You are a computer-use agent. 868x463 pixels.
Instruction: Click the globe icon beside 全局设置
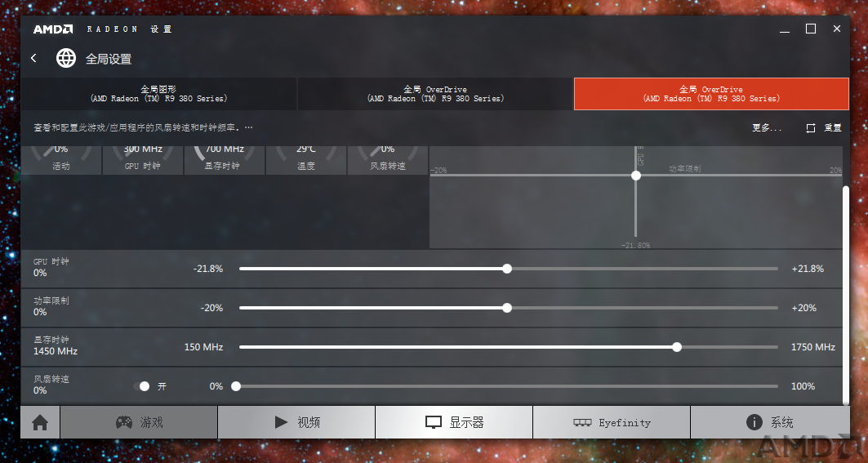(66, 58)
